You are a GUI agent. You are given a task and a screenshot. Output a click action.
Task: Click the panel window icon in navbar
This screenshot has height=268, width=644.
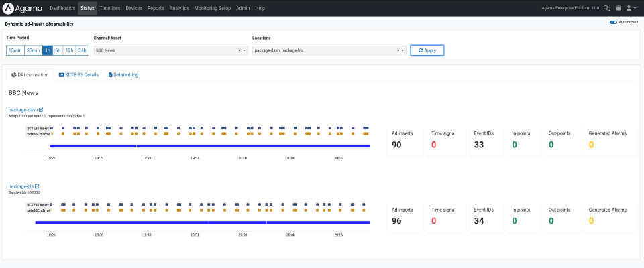point(619,8)
